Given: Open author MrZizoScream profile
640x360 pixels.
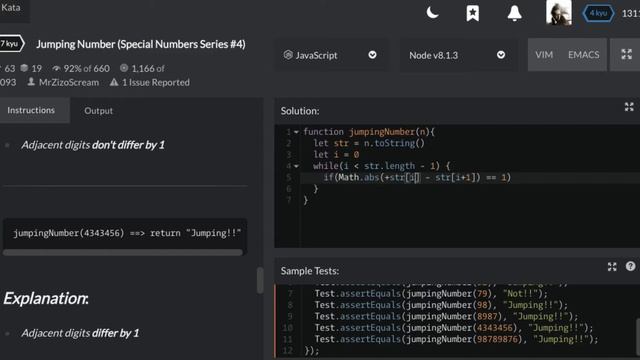Looking at the screenshot, I should (69, 82).
